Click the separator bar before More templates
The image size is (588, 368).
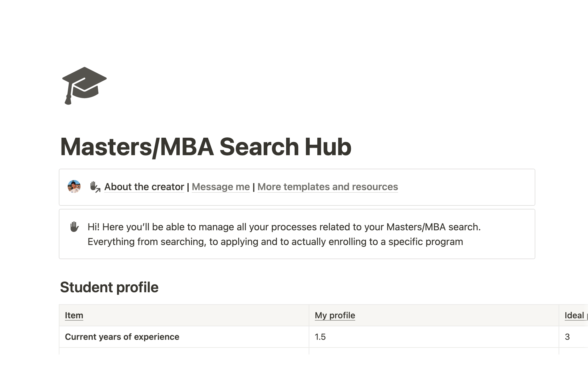click(x=254, y=187)
